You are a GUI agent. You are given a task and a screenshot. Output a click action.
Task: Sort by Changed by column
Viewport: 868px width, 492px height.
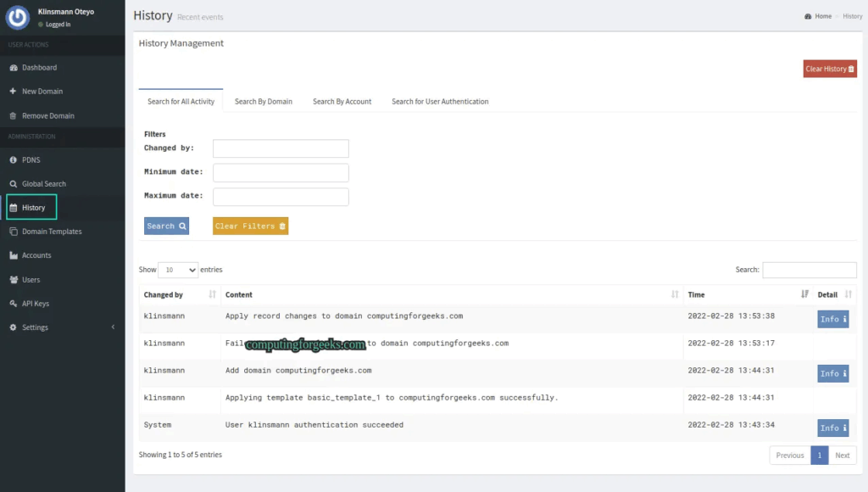coord(180,294)
